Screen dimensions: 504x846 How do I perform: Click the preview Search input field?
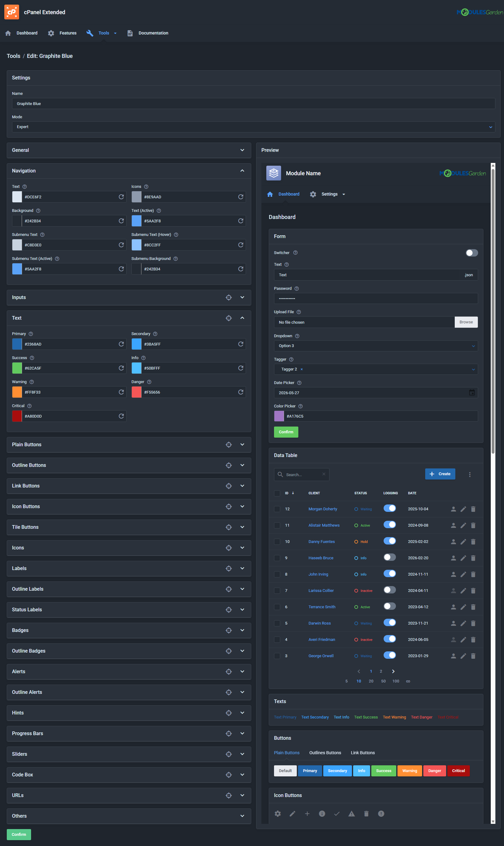click(x=302, y=475)
